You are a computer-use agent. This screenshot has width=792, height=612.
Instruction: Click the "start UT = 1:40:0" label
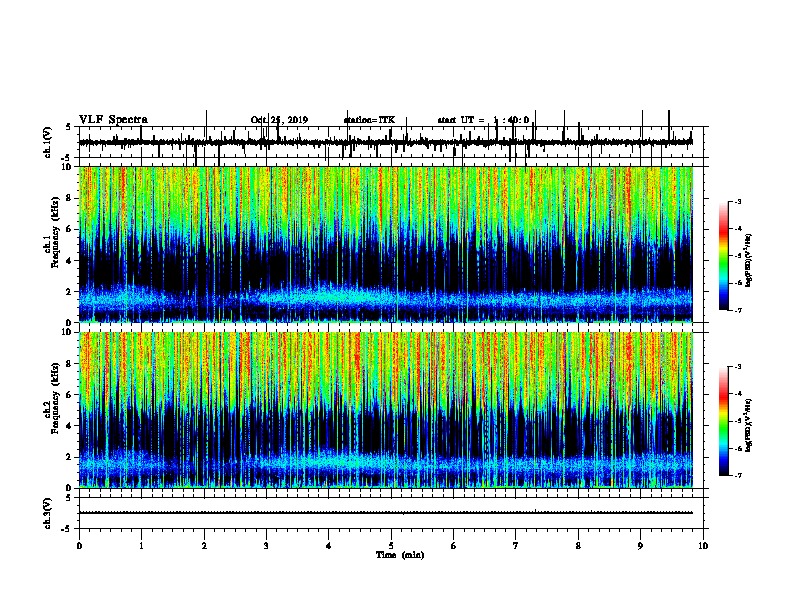(483, 120)
